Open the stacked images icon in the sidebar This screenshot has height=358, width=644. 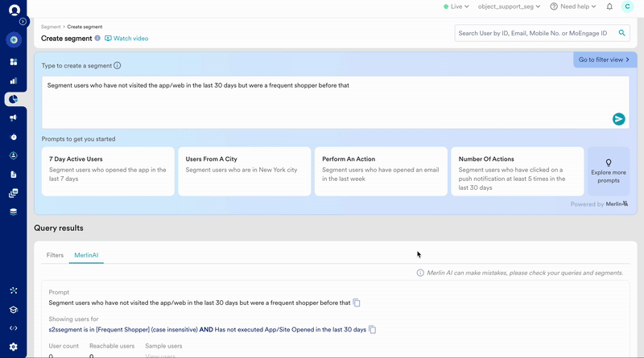(x=14, y=193)
